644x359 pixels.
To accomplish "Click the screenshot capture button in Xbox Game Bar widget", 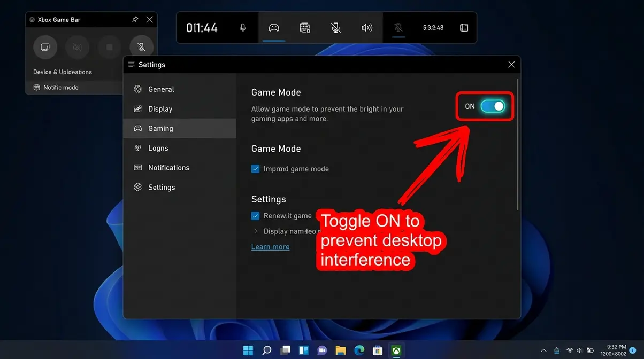I will pos(45,48).
